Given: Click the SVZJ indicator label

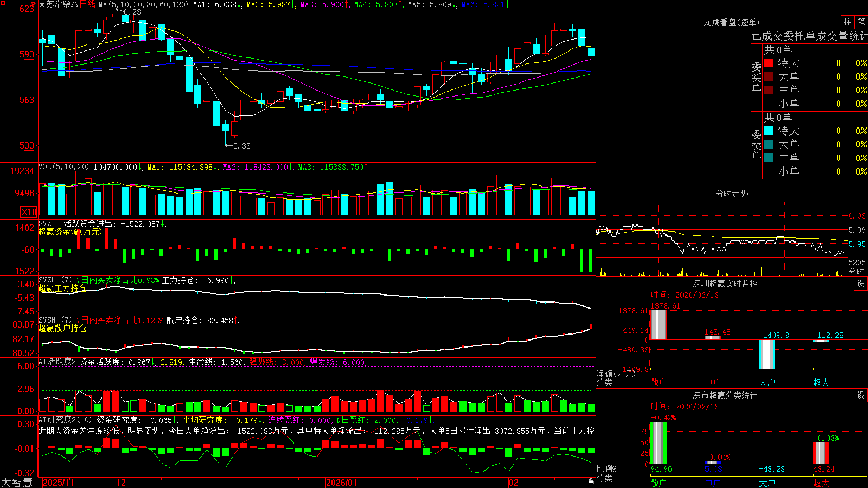Looking at the screenshot, I should [x=47, y=223].
